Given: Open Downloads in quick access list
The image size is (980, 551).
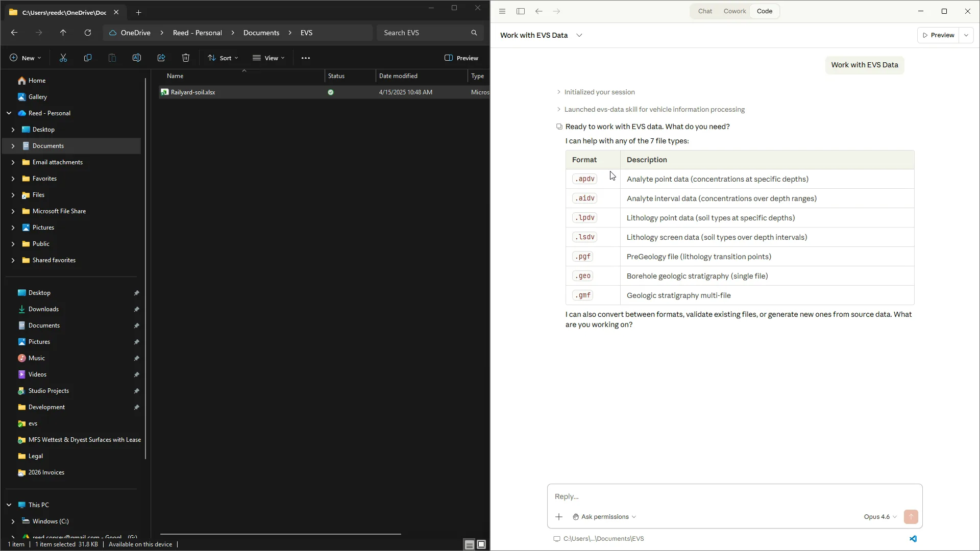Looking at the screenshot, I should click(43, 309).
